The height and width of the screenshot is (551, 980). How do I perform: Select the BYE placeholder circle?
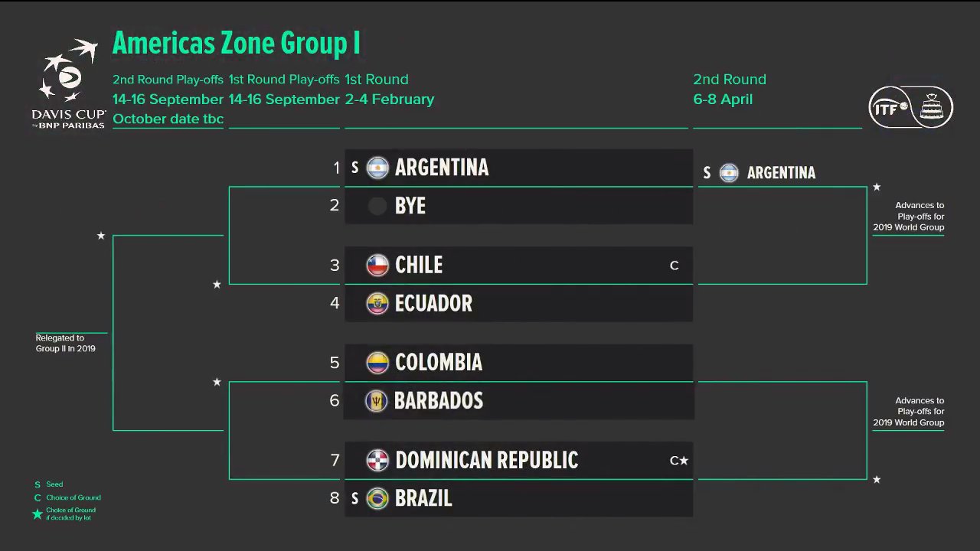[x=377, y=206]
